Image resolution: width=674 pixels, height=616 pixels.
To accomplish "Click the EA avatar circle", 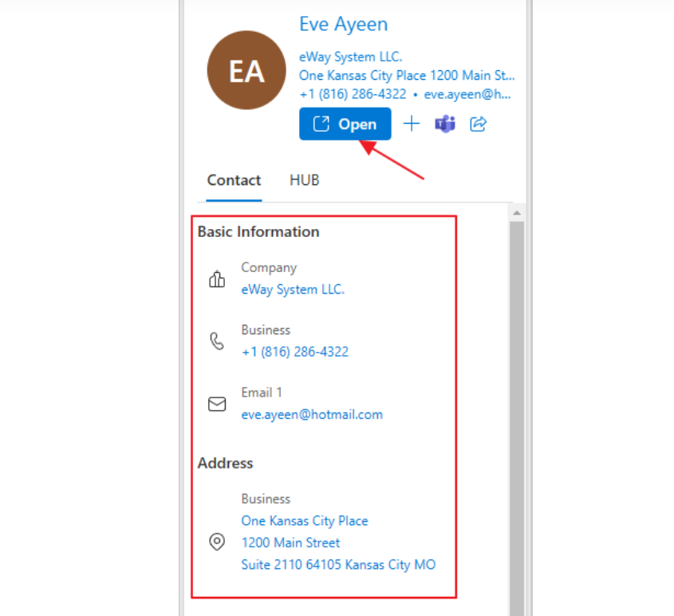I will tap(246, 70).
